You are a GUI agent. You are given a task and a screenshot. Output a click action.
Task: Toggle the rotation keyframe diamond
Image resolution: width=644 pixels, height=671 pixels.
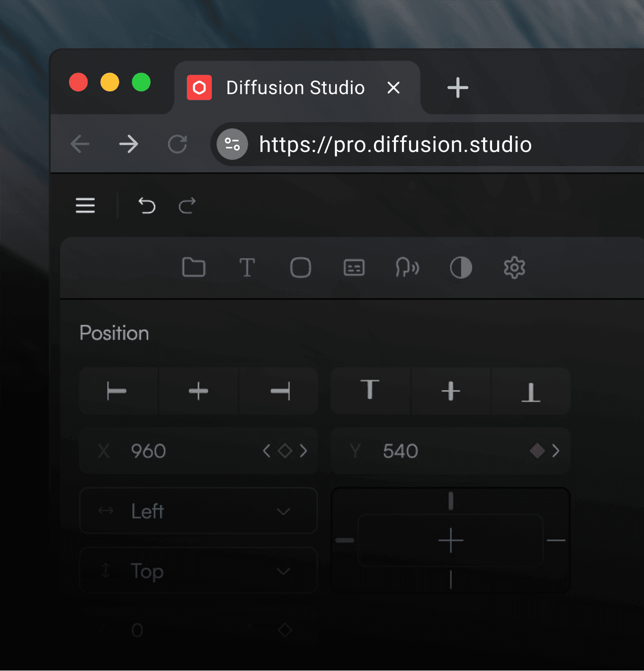pyautogui.click(x=285, y=630)
